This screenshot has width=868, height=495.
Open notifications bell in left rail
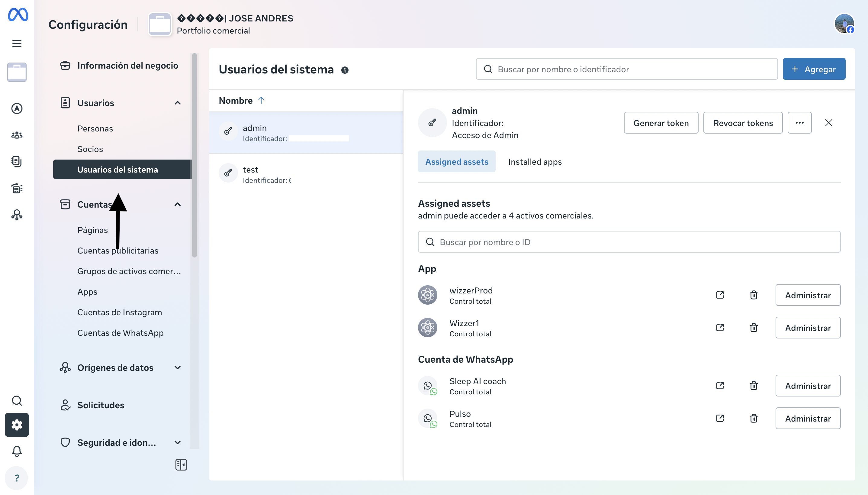click(17, 451)
